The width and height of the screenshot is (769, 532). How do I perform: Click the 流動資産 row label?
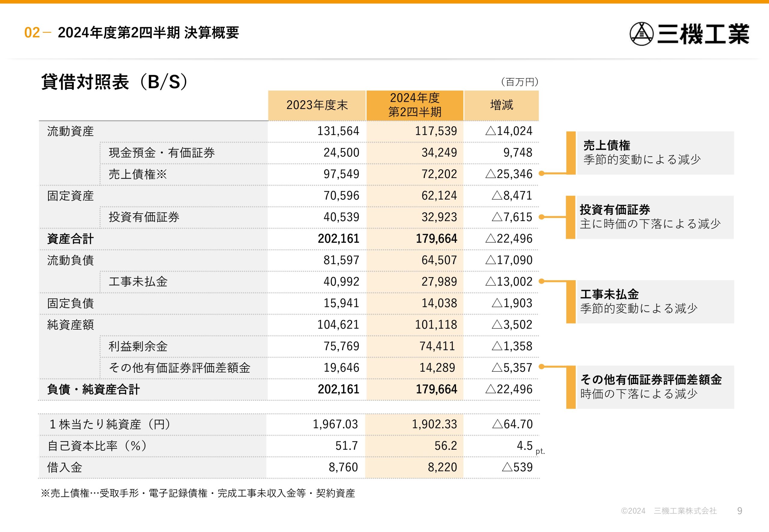click(x=70, y=131)
